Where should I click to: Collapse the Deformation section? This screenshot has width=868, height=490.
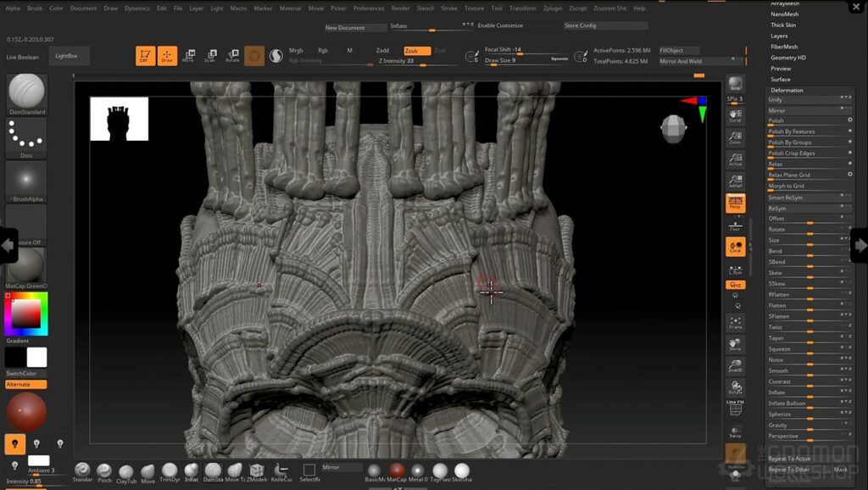(x=787, y=90)
